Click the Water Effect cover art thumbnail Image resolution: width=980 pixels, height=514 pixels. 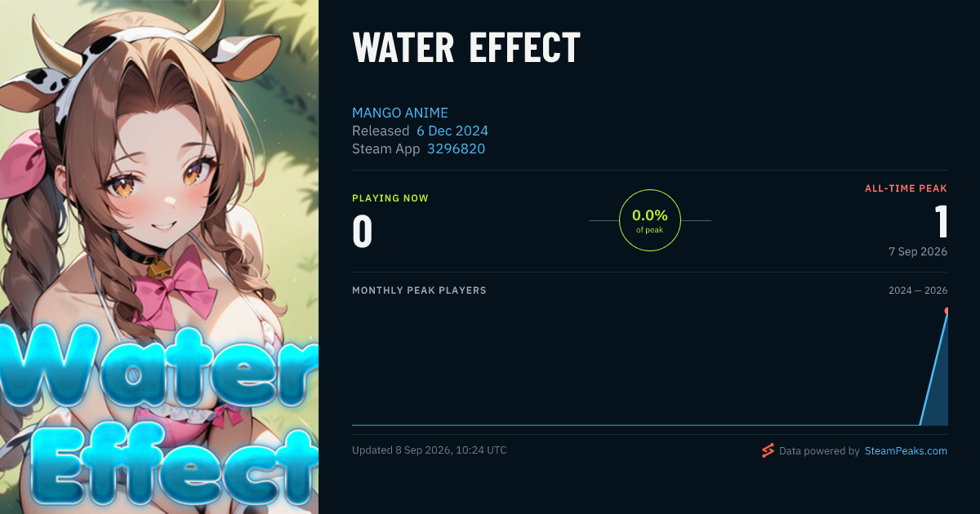(x=159, y=257)
